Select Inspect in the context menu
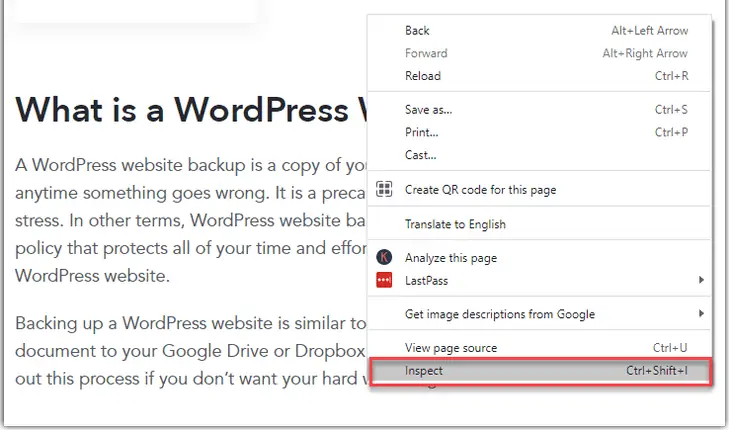Image resolution: width=730 pixels, height=431 pixels. [540, 371]
